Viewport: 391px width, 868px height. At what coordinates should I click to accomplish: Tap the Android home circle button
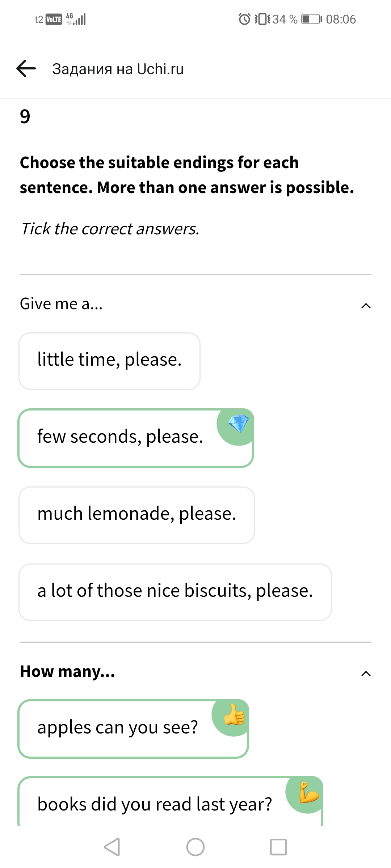click(x=195, y=847)
